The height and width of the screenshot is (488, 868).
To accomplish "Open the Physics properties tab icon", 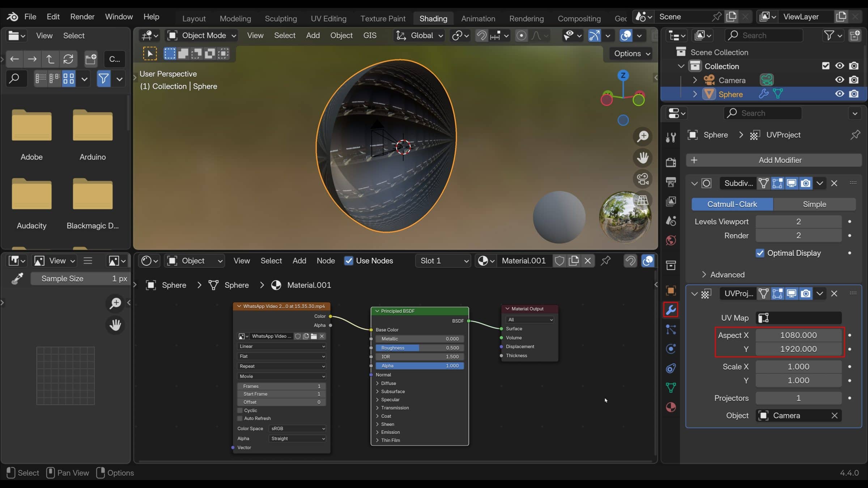I will 671,349.
